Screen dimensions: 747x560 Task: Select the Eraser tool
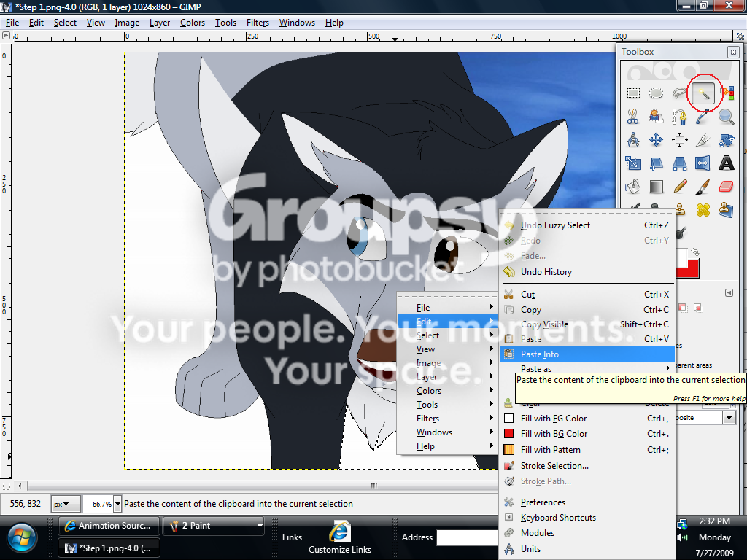tap(726, 186)
